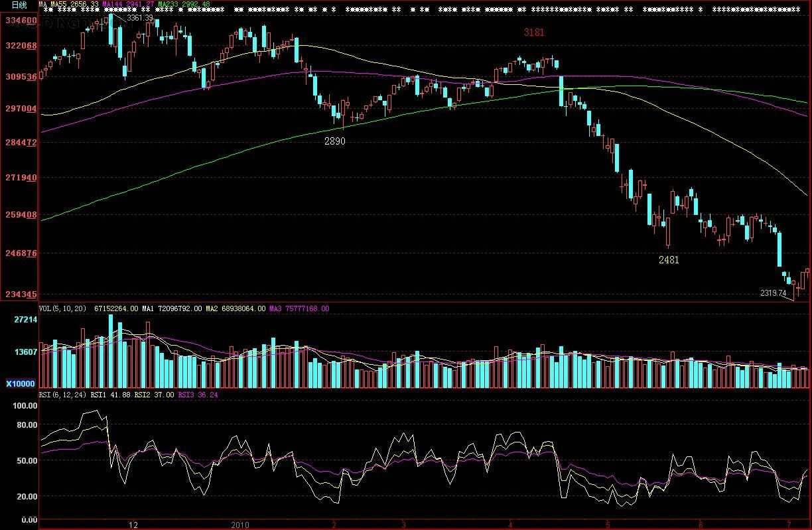Screen dimensions: 812x530
Task: Click the 3361.39 high price marker
Action: 140,18
